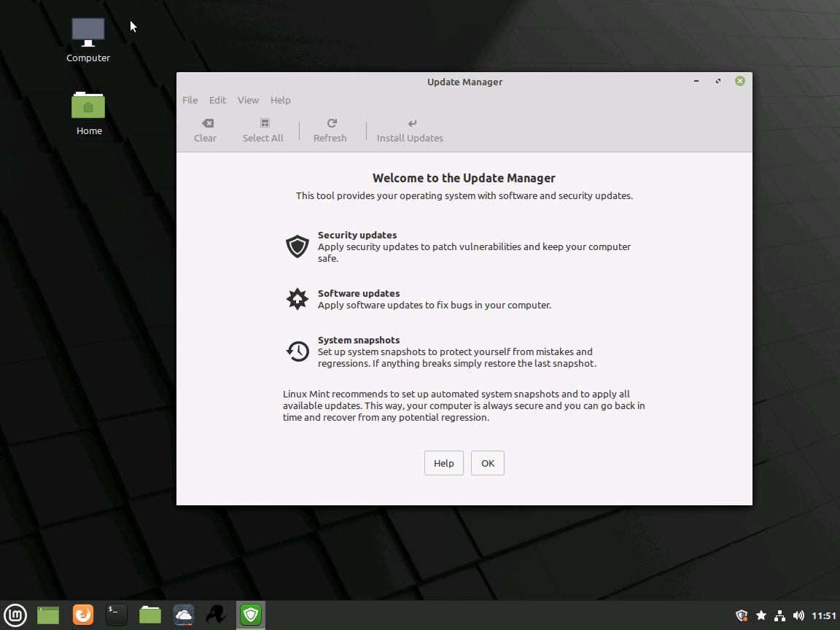The height and width of the screenshot is (630, 840).
Task: Click the Security updates shield icon
Action: pos(297,246)
